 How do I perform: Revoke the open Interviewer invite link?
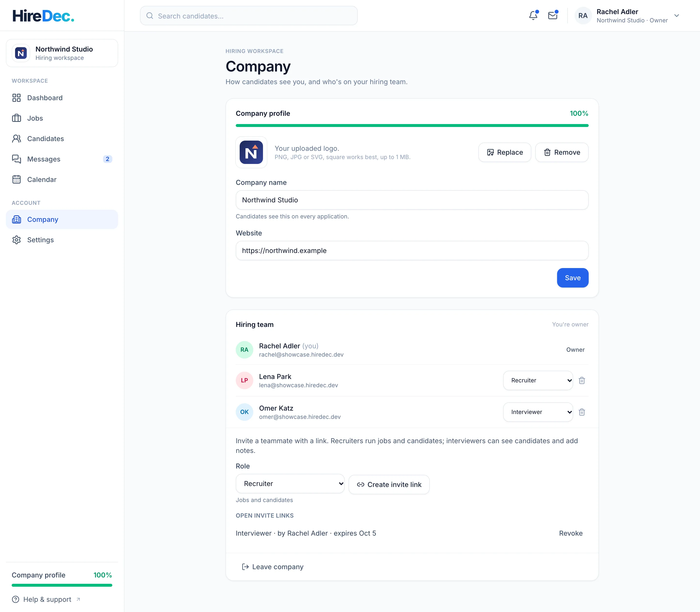(x=571, y=533)
